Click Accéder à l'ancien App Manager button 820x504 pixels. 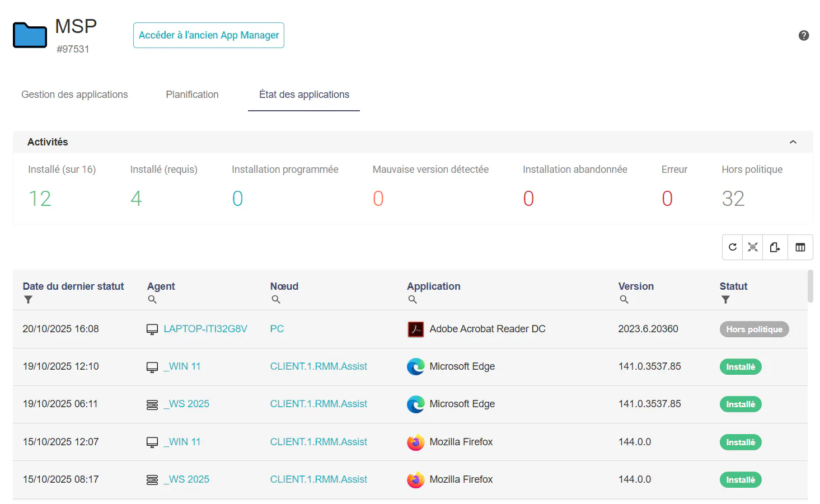click(x=209, y=35)
